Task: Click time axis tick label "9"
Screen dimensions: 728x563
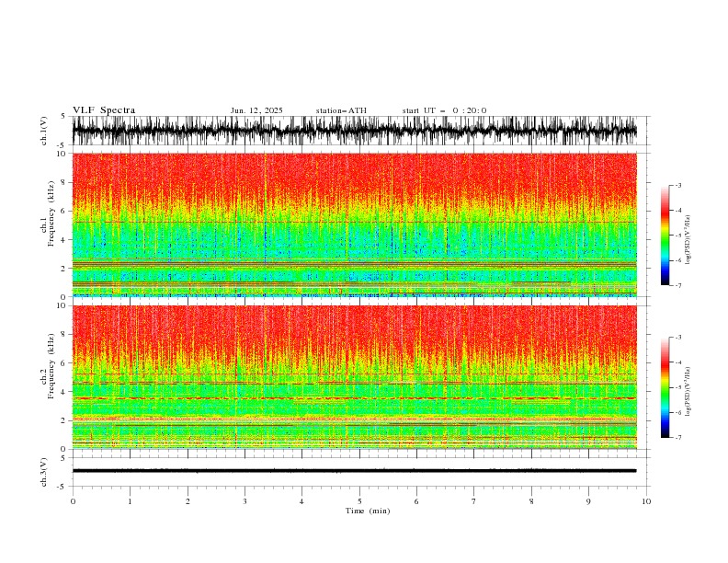Action: click(588, 501)
